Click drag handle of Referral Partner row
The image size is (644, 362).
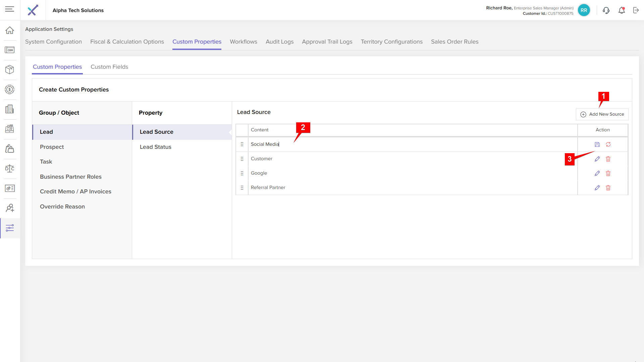(x=242, y=188)
